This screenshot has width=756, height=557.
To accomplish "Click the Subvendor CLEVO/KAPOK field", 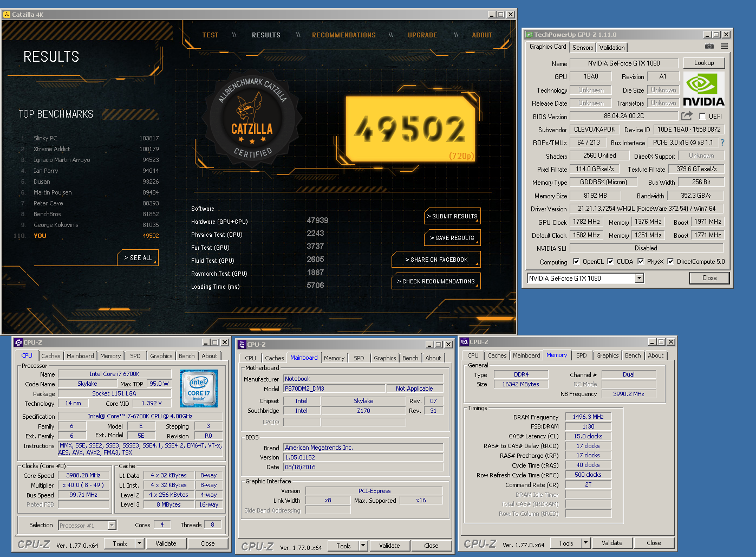I will pyautogui.click(x=595, y=129).
